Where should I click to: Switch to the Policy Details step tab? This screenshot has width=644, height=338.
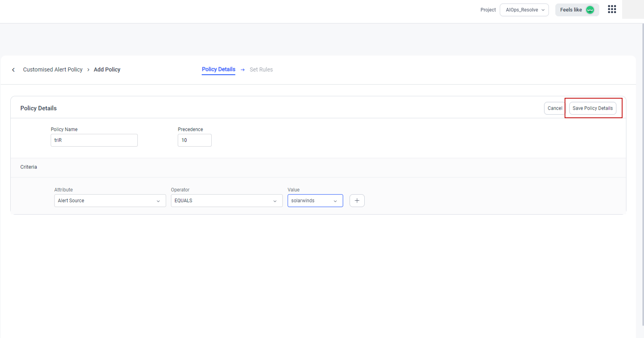(x=218, y=69)
